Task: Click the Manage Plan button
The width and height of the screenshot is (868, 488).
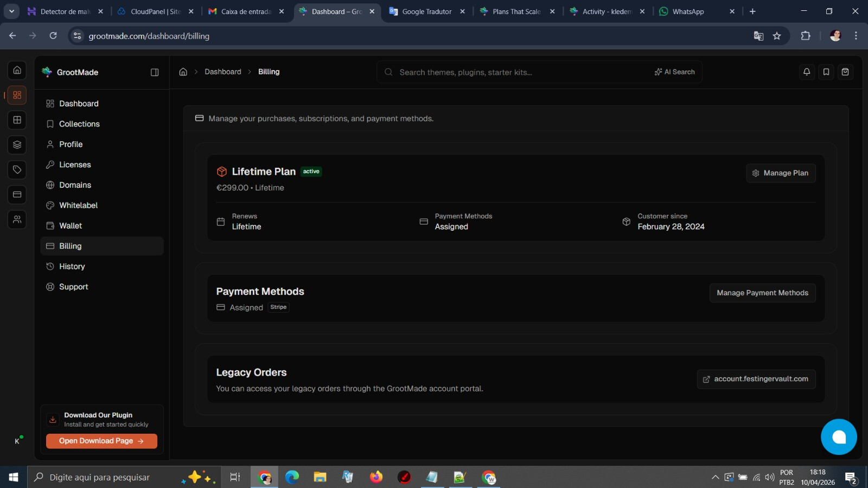Action: pos(781,173)
